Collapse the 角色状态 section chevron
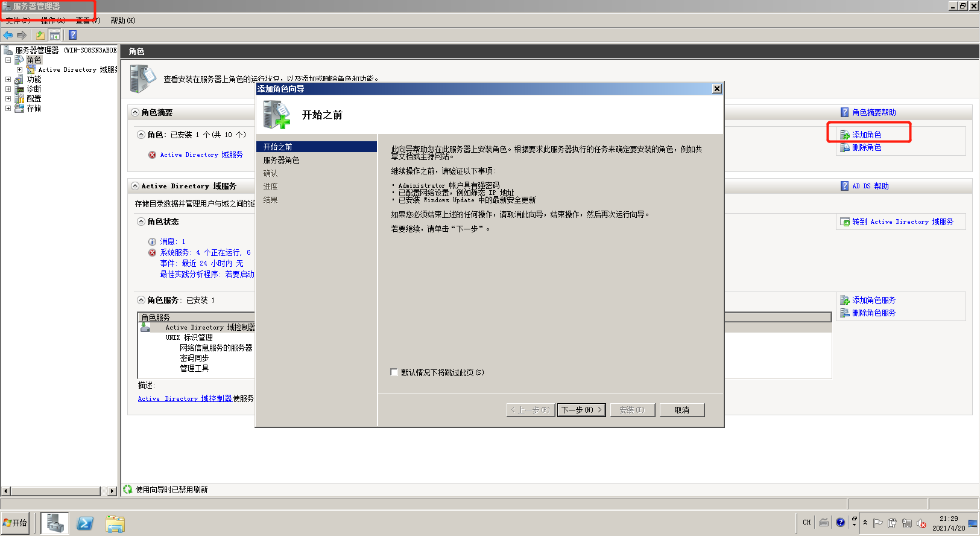980x536 pixels. tap(141, 222)
